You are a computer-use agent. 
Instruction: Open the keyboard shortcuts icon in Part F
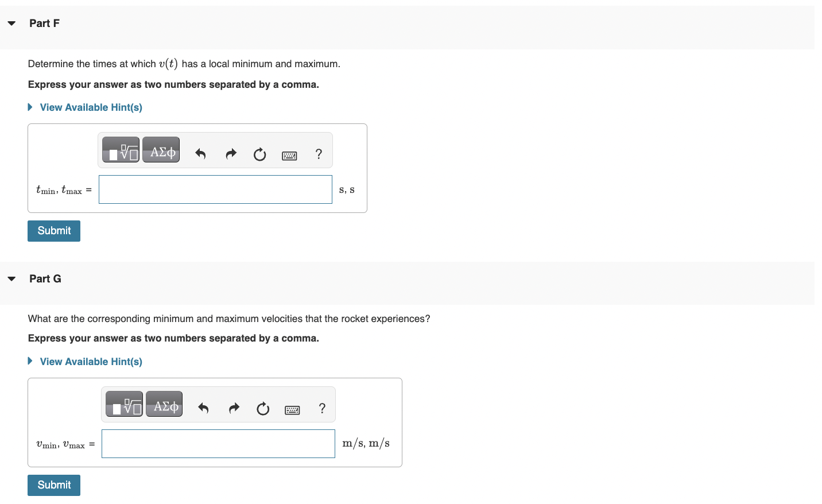coord(289,155)
